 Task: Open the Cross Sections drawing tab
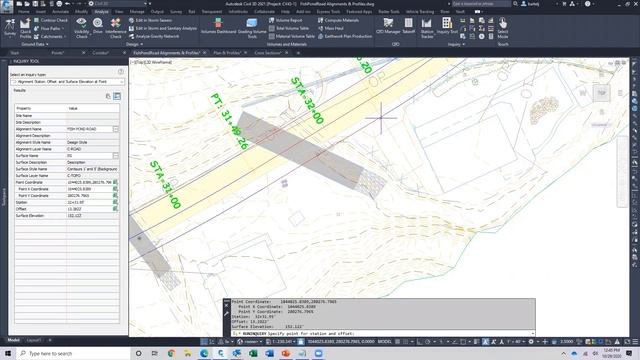(268, 53)
